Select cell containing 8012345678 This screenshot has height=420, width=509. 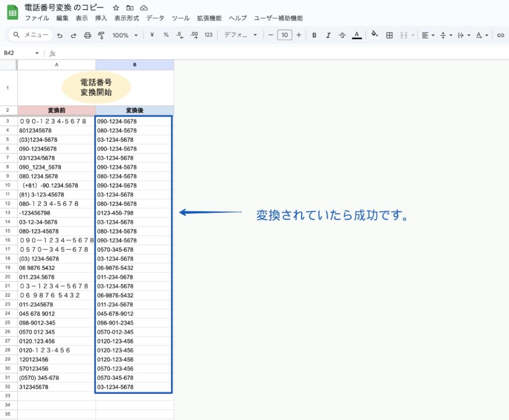(57, 131)
